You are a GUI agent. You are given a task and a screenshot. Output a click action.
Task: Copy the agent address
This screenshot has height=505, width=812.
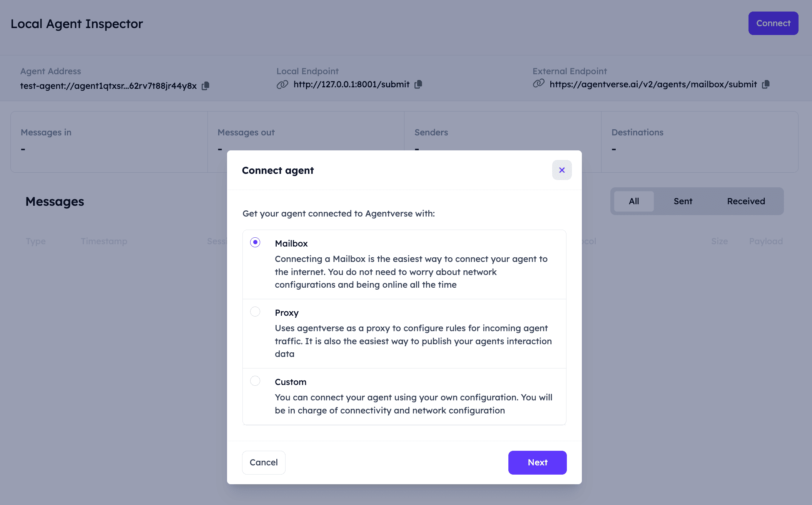(x=206, y=85)
